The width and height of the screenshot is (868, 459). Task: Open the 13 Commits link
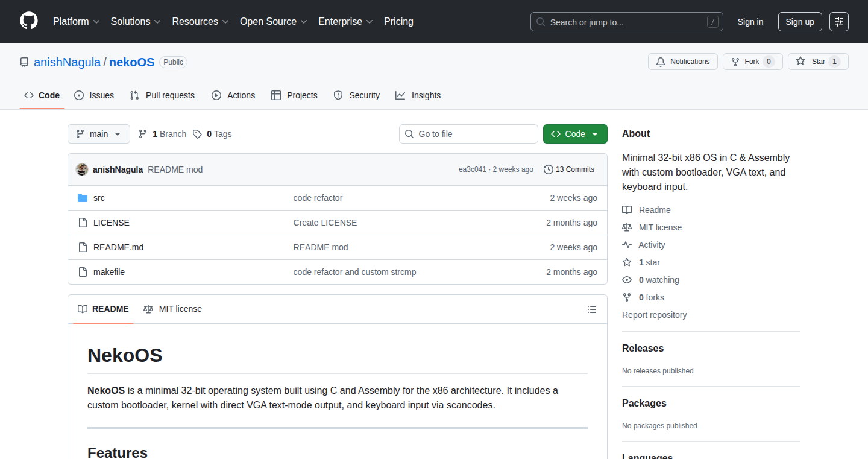[x=569, y=169]
